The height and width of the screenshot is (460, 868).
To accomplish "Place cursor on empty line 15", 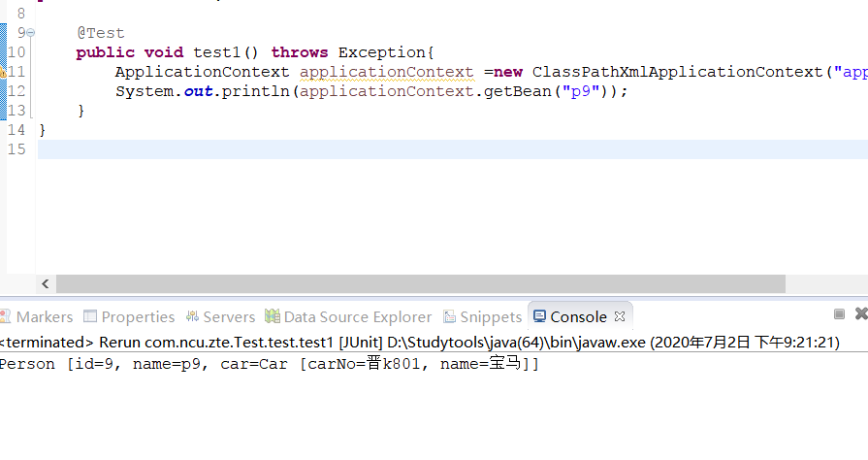I will click(388, 149).
